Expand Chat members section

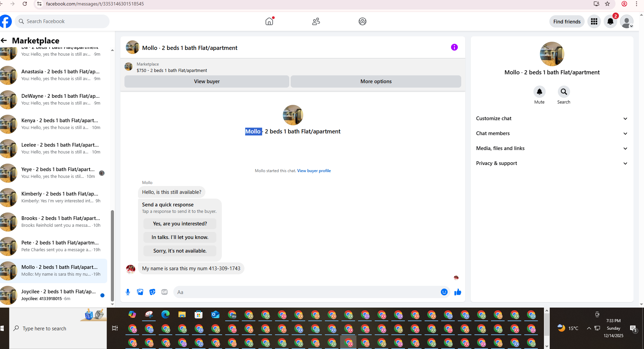[552, 133]
